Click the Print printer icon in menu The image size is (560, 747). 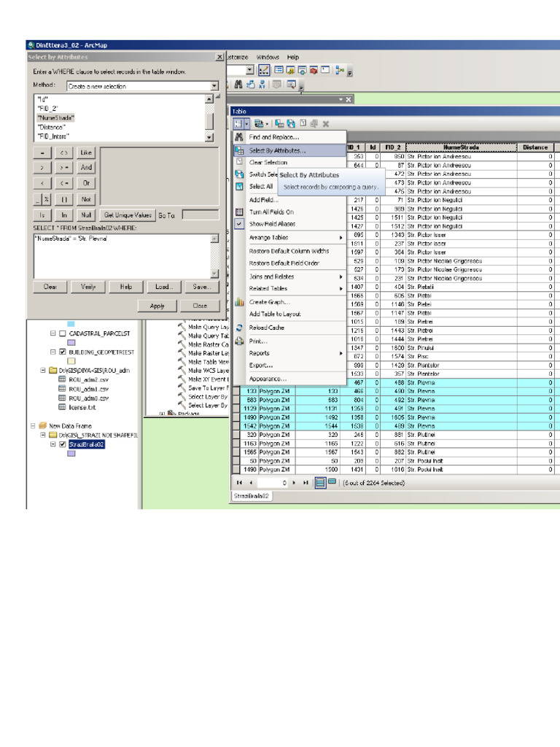click(238, 341)
